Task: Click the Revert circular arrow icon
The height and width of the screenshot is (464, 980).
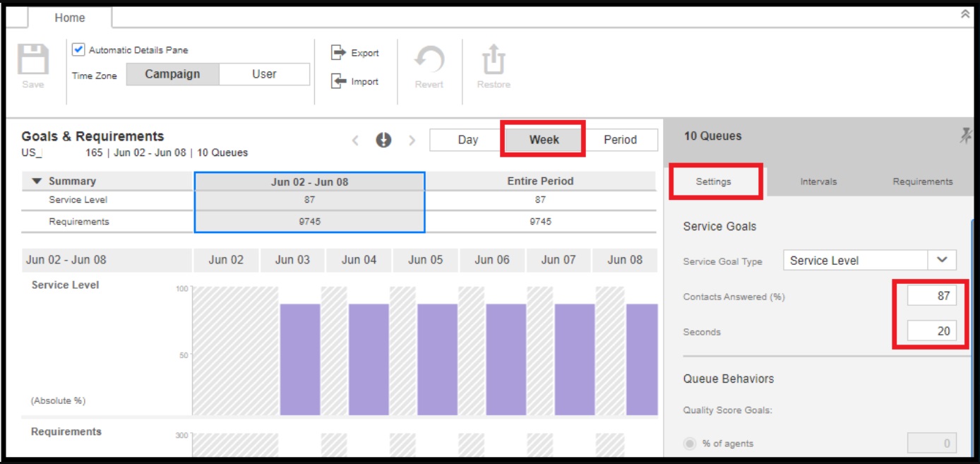Action: [429, 60]
